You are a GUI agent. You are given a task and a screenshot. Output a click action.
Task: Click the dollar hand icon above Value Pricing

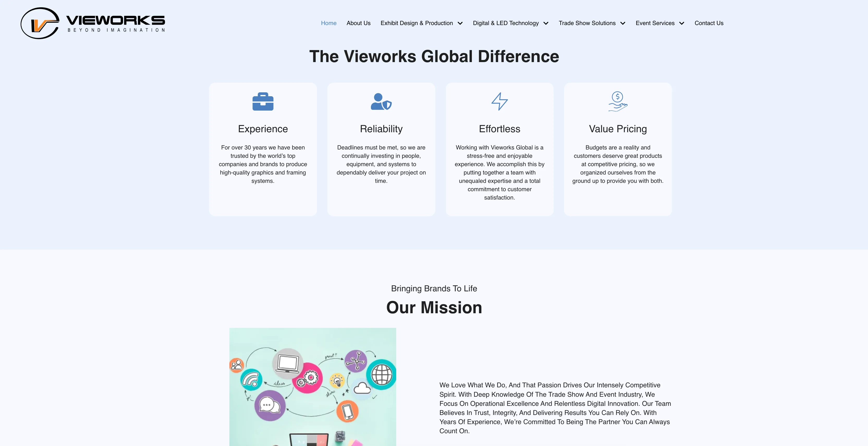tap(618, 101)
